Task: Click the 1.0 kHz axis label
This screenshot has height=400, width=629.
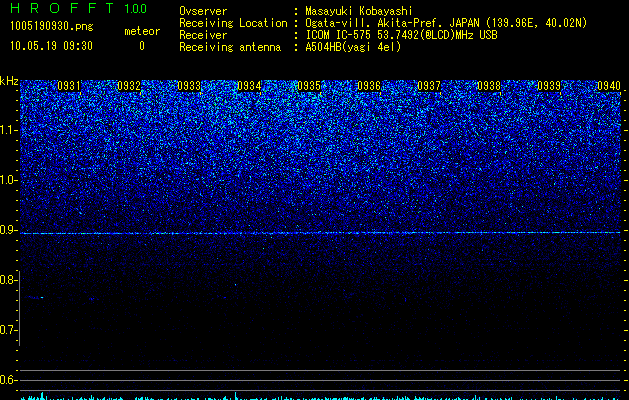Action: click(x=7, y=180)
